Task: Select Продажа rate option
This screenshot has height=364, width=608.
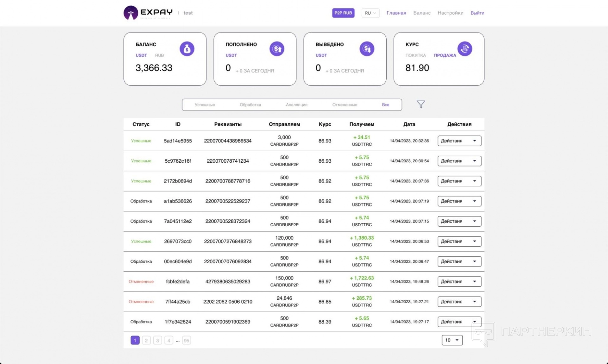Action: [x=445, y=55]
